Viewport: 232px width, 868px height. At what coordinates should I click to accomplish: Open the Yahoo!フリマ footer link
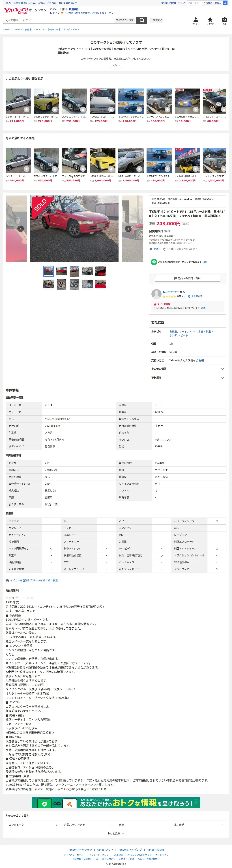tap(105, 850)
